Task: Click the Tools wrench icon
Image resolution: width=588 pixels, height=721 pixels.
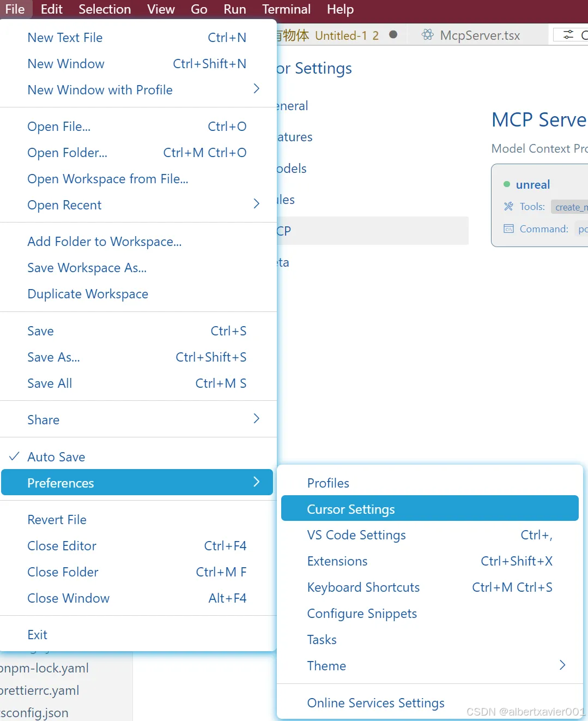Action: (x=508, y=206)
